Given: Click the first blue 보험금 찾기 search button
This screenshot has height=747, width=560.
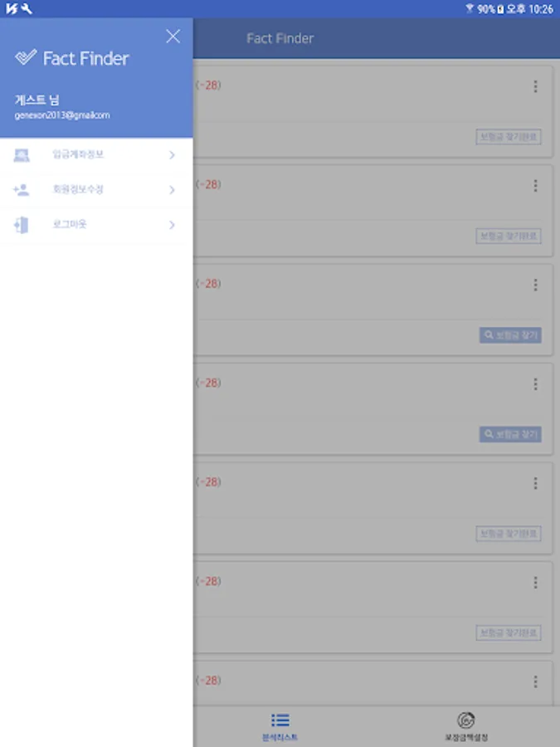Looking at the screenshot, I should pyautogui.click(x=510, y=335).
